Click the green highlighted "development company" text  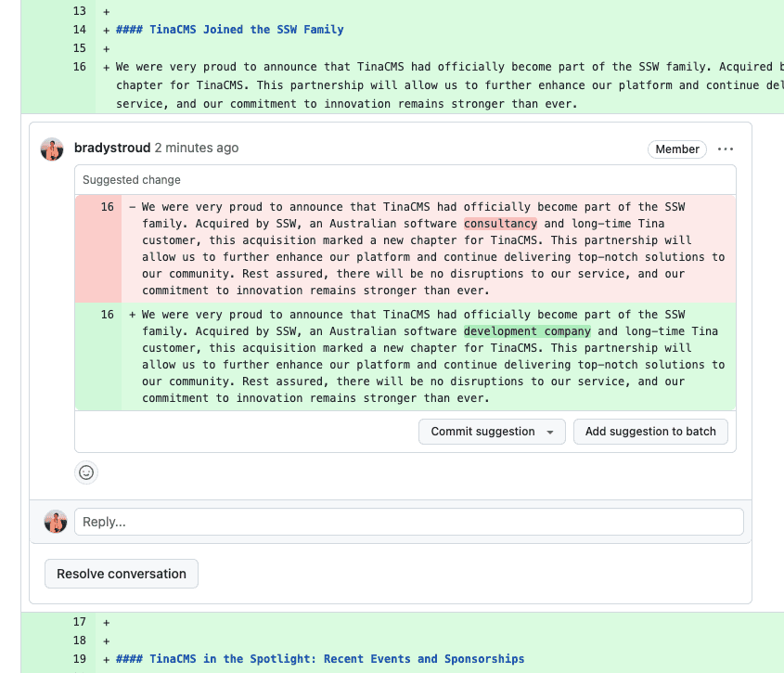[527, 331]
